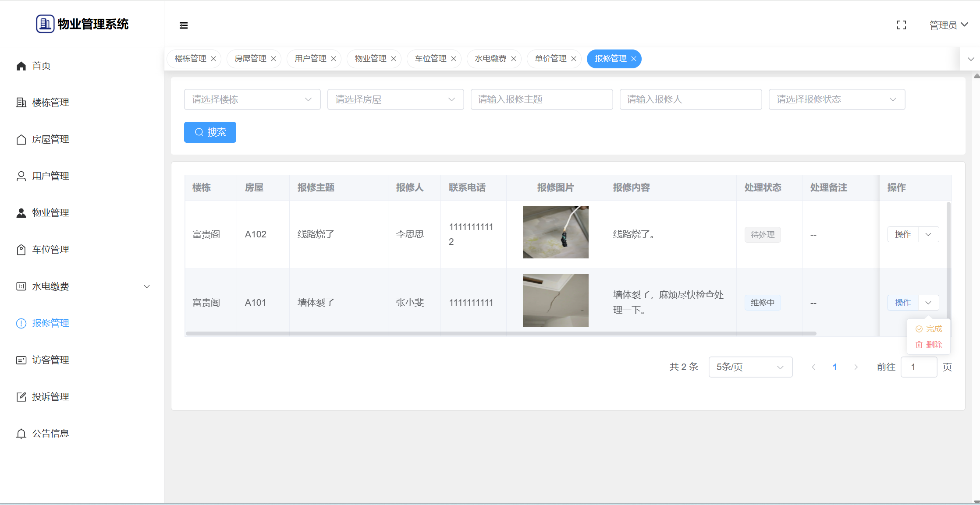This screenshot has height=505, width=980.
Task: Choose 删除 from the operation menu
Action: click(x=929, y=345)
